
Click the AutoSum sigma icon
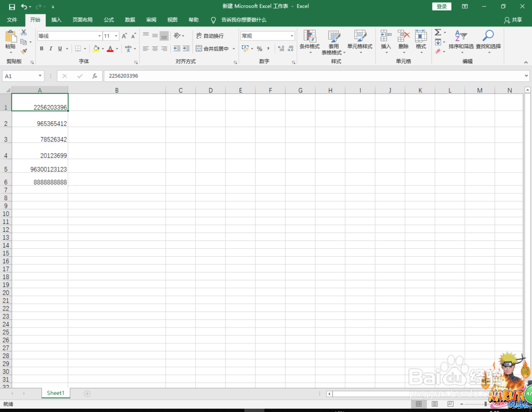coord(438,32)
